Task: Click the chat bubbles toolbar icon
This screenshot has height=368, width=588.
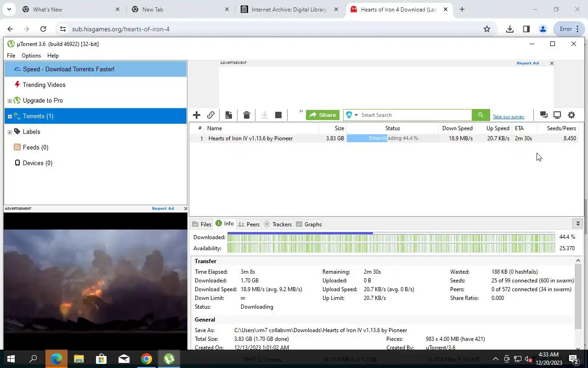Action: tap(543, 115)
